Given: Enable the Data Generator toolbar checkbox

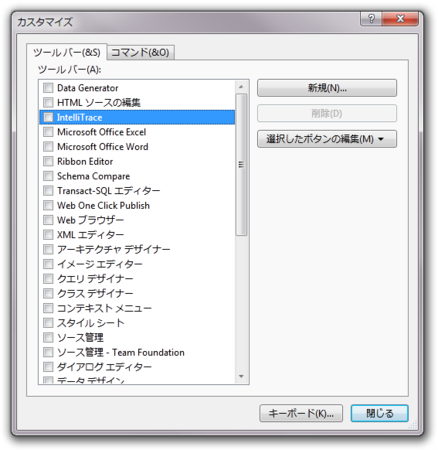Looking at the screenshot, I should coord(48,88).
